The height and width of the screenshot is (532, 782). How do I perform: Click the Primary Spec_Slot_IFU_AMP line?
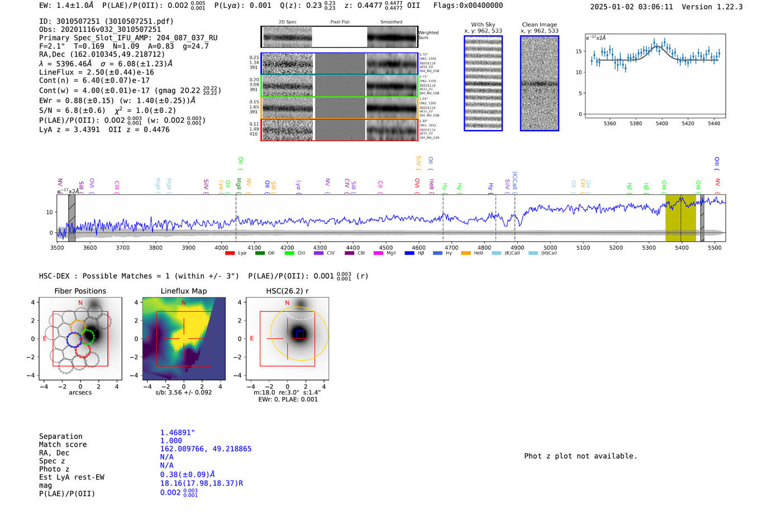pyautogui.click(x=128, y=38)
